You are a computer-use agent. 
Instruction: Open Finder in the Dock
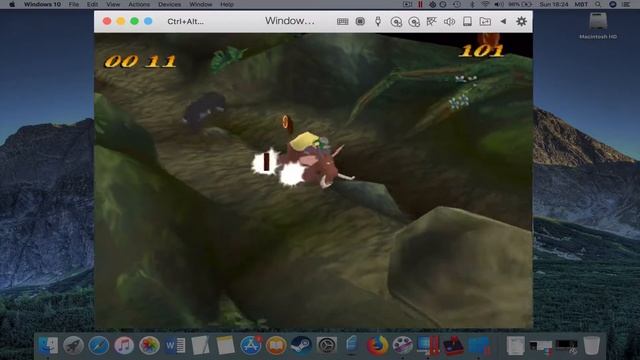(x=48, y=346)
